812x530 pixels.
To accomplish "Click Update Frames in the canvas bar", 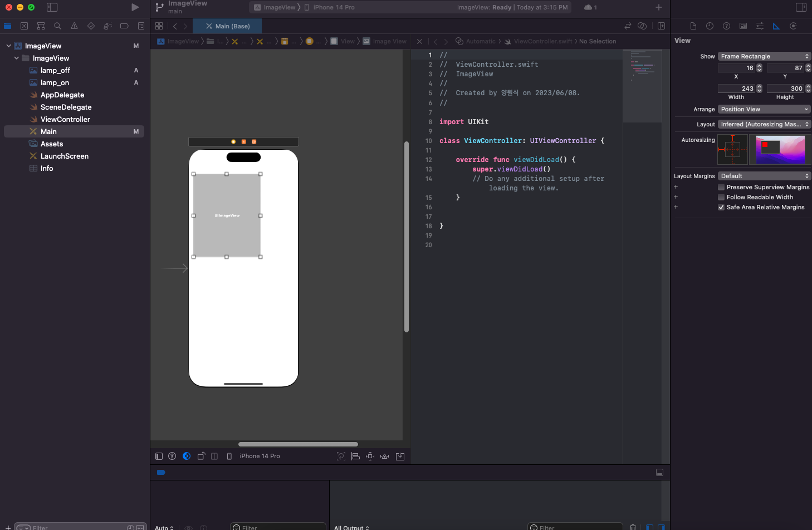I will coord(341,456).
